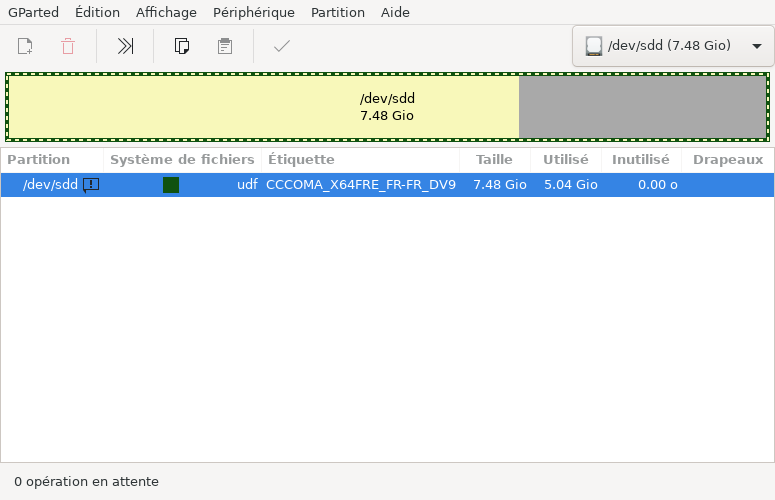Click the copy partition icon
775x500 pixels.
[x=182, y=46]
